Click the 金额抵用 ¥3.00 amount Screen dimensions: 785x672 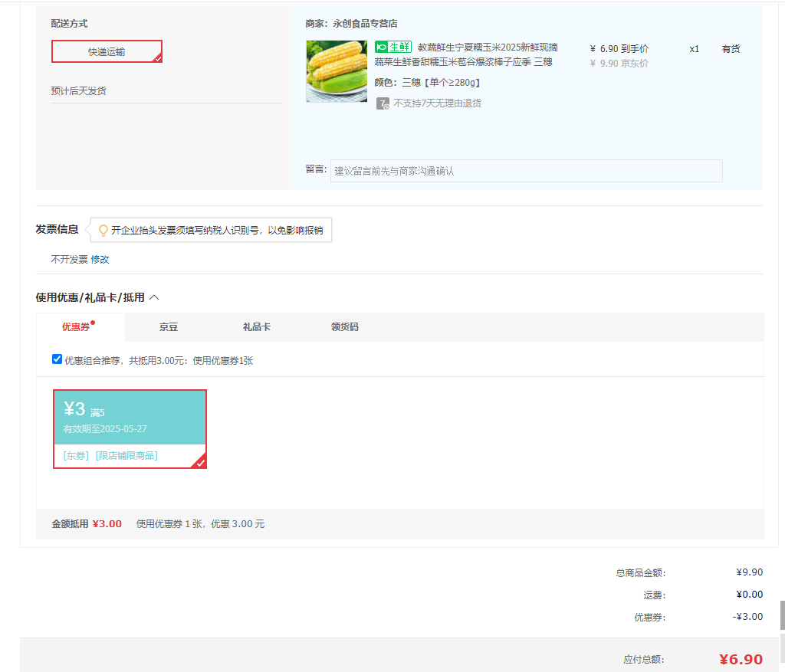tap(107, 524)
